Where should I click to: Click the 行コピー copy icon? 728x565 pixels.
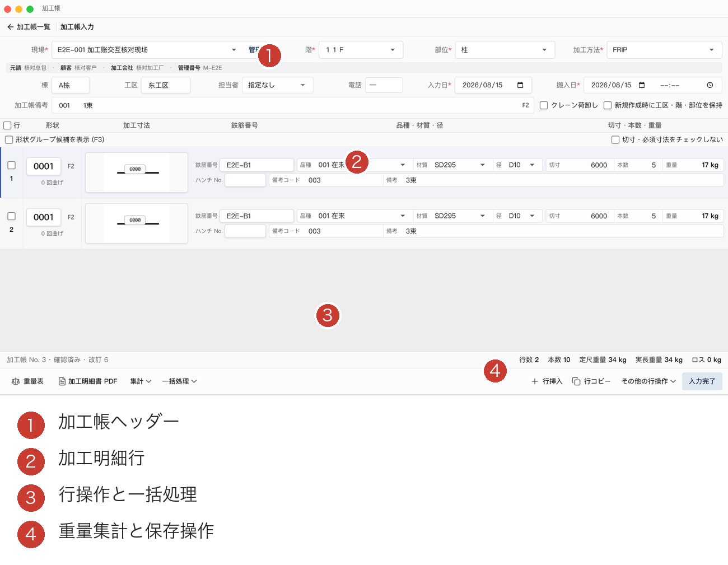pos(576,381)
